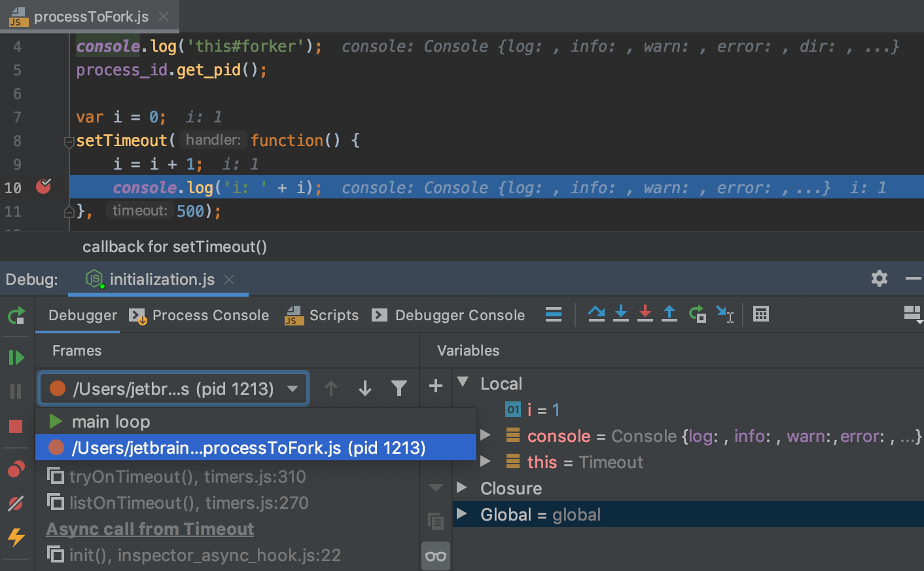
Task: Open the Debug tool window settings gear
Action: coord(879,278)
